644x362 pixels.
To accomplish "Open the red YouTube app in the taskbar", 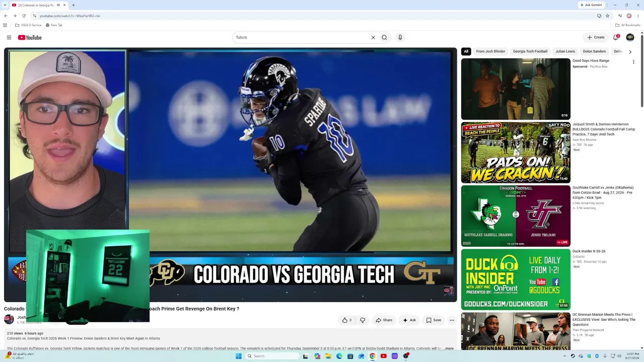I will (x=383, y=356).
